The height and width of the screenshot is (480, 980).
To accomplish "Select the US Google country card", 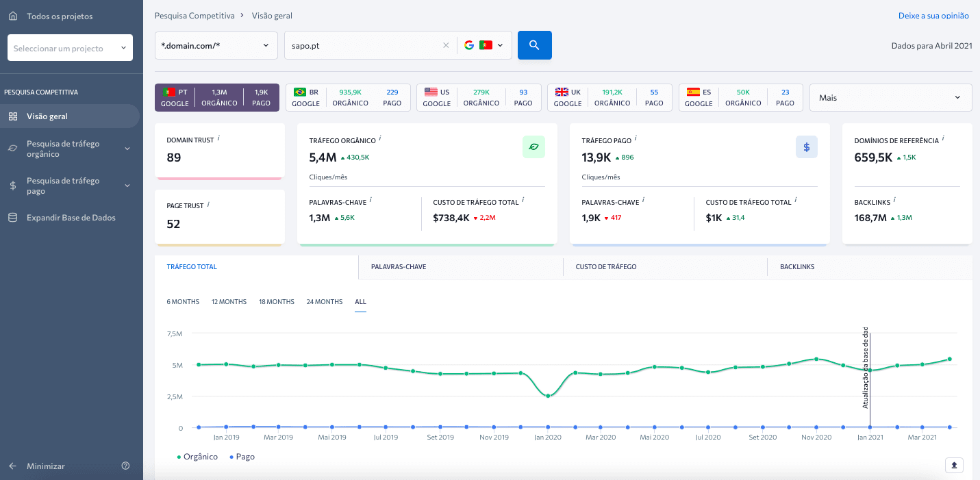I will coord(476,97).
